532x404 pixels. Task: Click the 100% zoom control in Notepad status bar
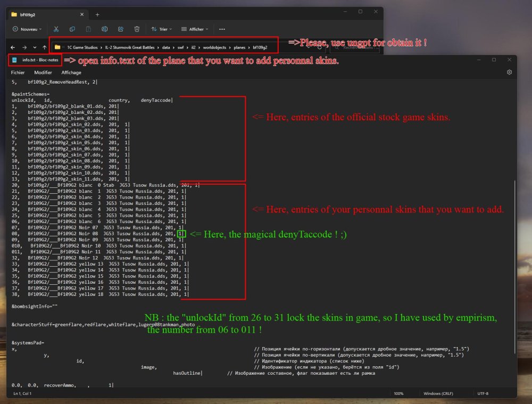399,394
